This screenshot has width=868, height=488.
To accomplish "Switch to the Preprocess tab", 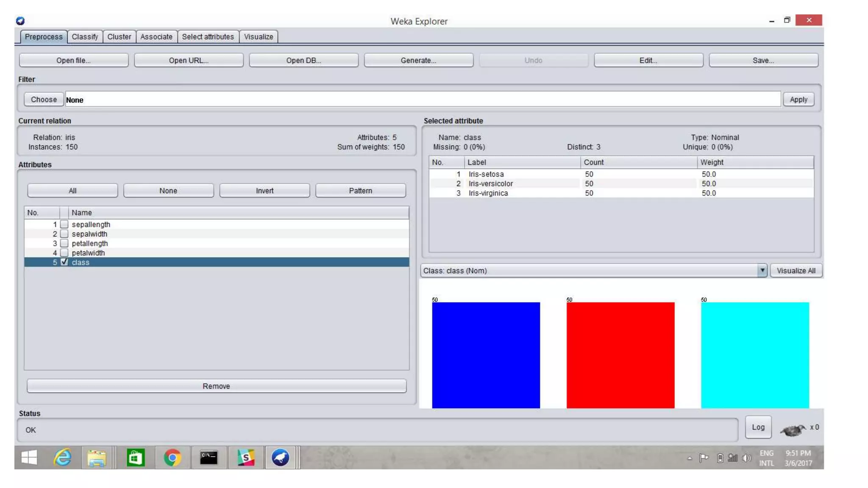I will 44,37.
